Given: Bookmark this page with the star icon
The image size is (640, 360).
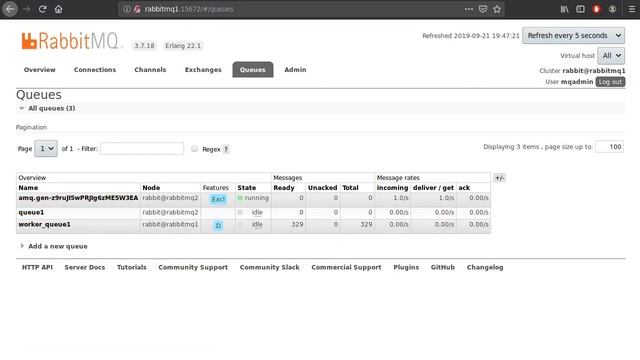Looking at the screenshot, I should click(497, 9).
